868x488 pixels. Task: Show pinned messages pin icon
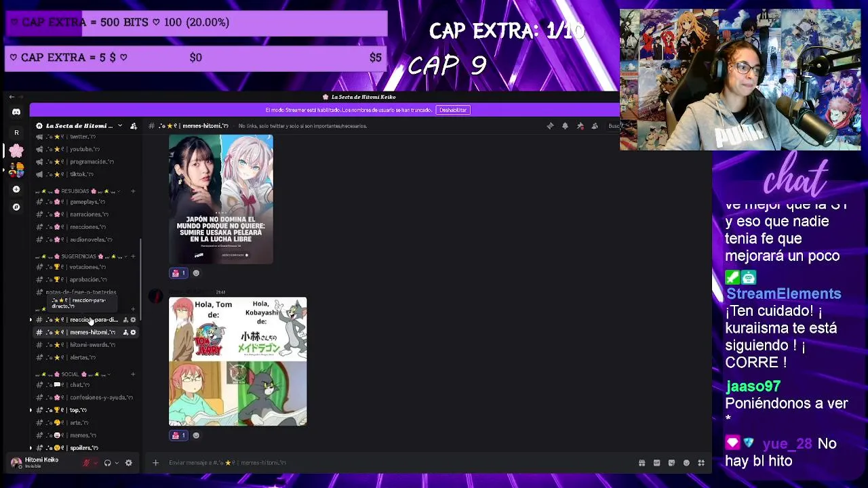coord(580,126)
